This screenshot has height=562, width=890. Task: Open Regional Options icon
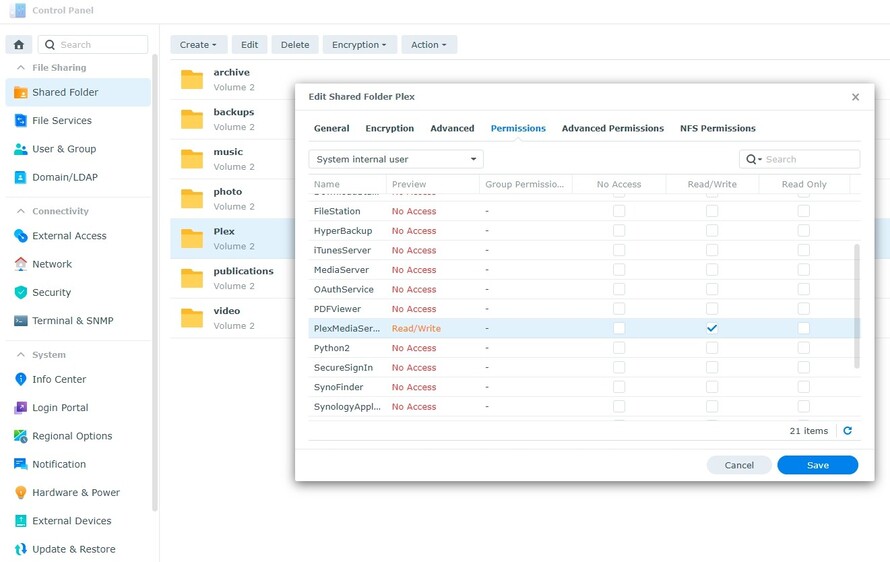[x=20, y=436]
